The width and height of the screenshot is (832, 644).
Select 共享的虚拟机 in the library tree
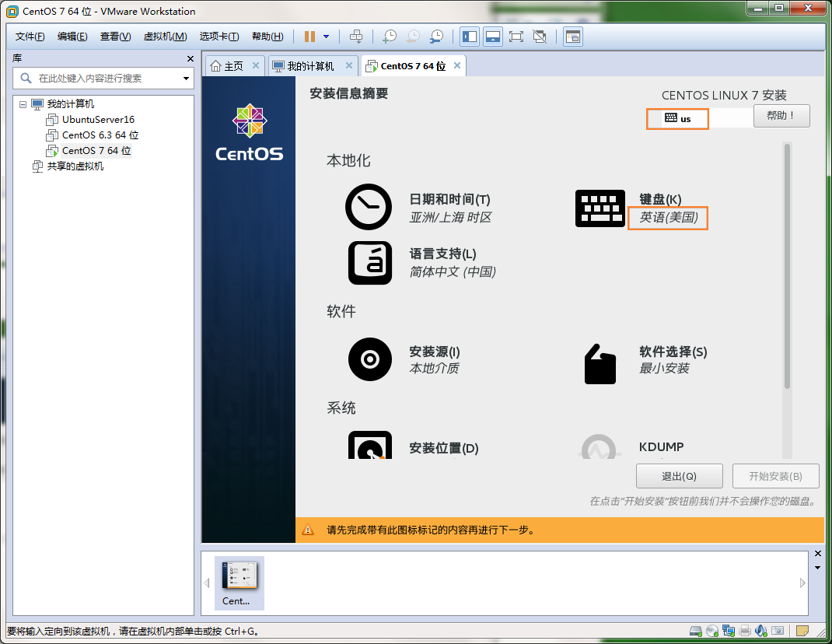[x=75, y=166]
